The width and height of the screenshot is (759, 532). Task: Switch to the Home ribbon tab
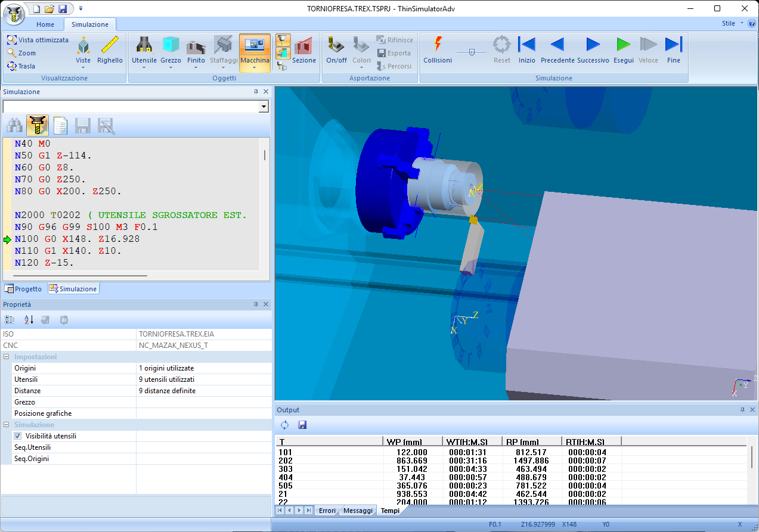(x=45, y=24)
